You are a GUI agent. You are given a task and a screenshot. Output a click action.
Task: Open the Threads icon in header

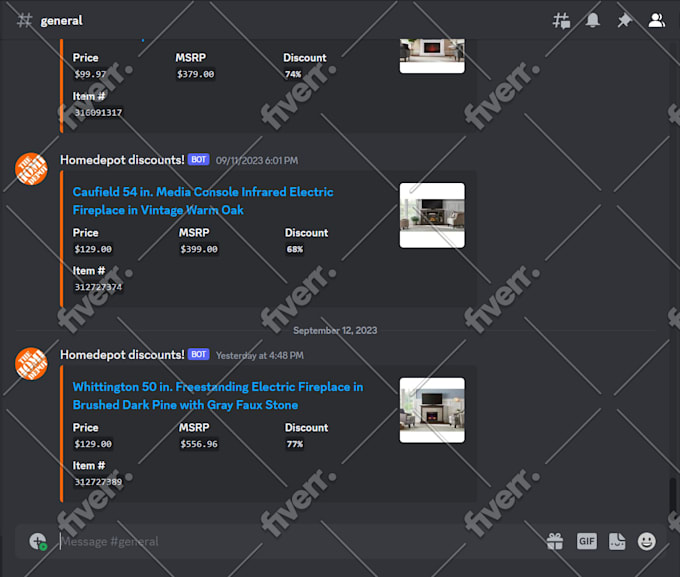[561, 20]
